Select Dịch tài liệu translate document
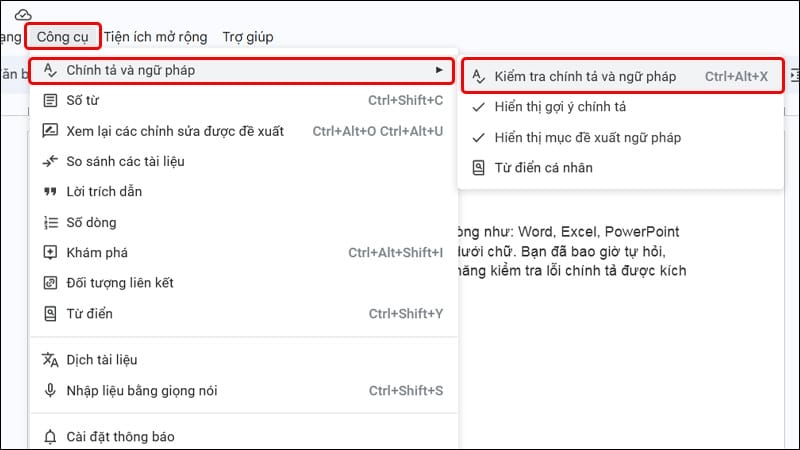Viewport: 800px width, 450px height. [x=243, y=360]
